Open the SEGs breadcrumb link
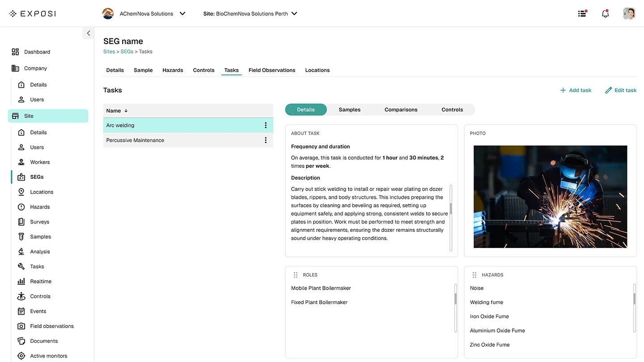This screenshot has width=644, height=362. click(127, 51)
